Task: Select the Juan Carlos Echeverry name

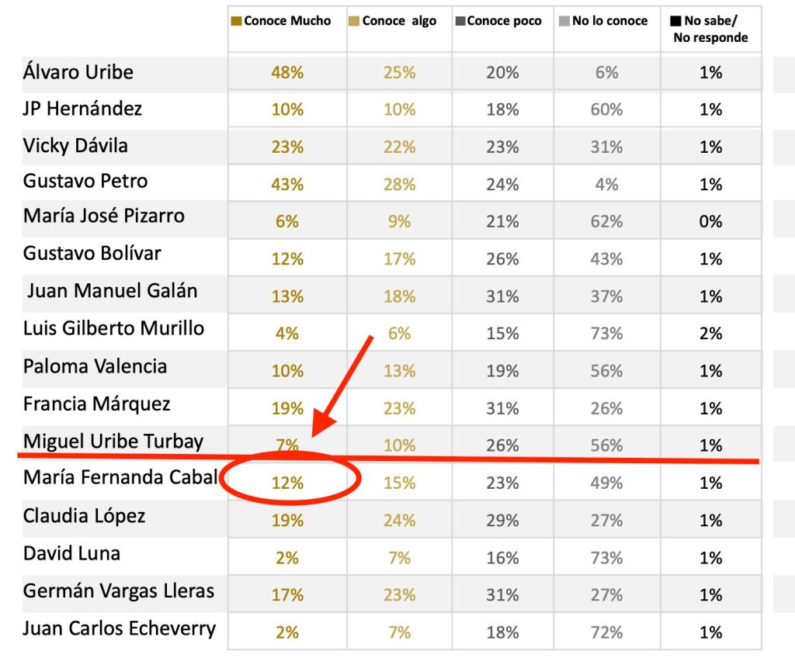Action: 120,628
